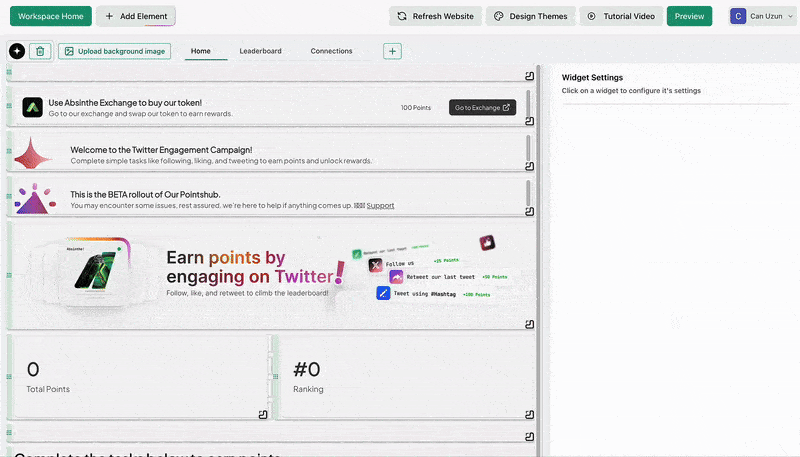Click 'This is the BETA rollout' title
The height and width of the screenshot is (457, 800).
pyautogui.click(x=145, y=194)
